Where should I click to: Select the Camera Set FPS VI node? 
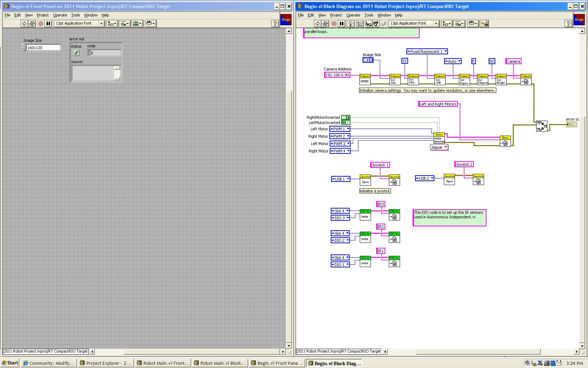(x=413, y=79)
